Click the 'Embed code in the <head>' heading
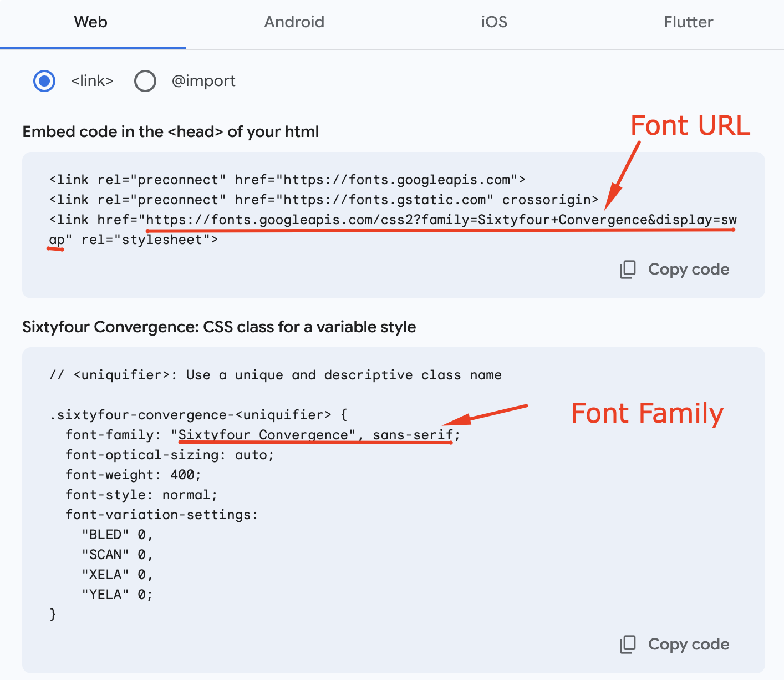Image resolution: width=784 pixels, height=680 pixels. point(171,132)
